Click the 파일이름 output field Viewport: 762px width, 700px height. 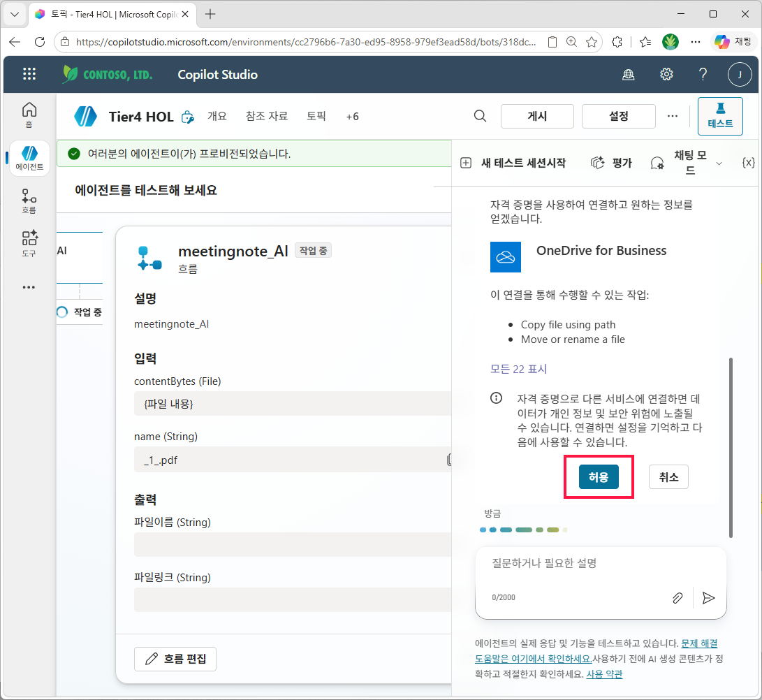(293, 544)
